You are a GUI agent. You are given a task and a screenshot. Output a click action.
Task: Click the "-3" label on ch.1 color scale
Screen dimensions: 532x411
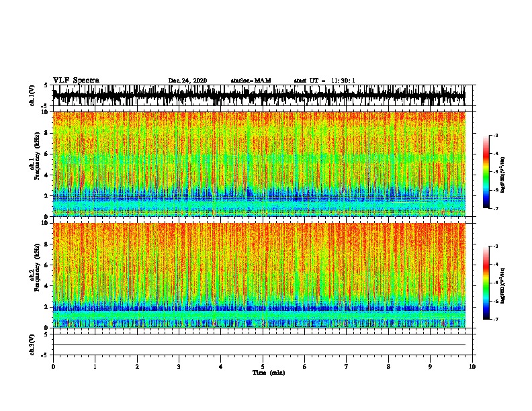(495, 136)
